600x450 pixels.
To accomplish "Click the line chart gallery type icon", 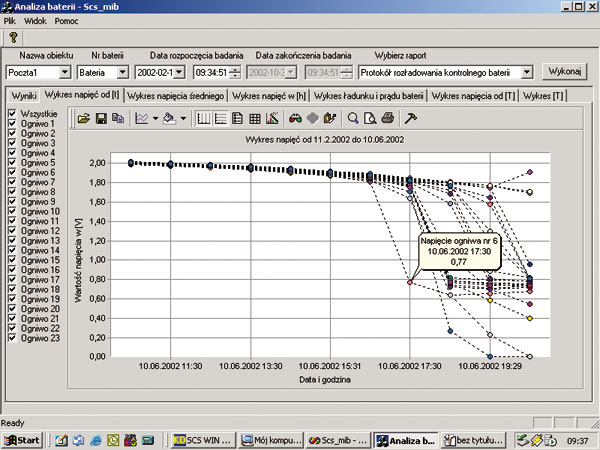I will [x=142, y=119].
